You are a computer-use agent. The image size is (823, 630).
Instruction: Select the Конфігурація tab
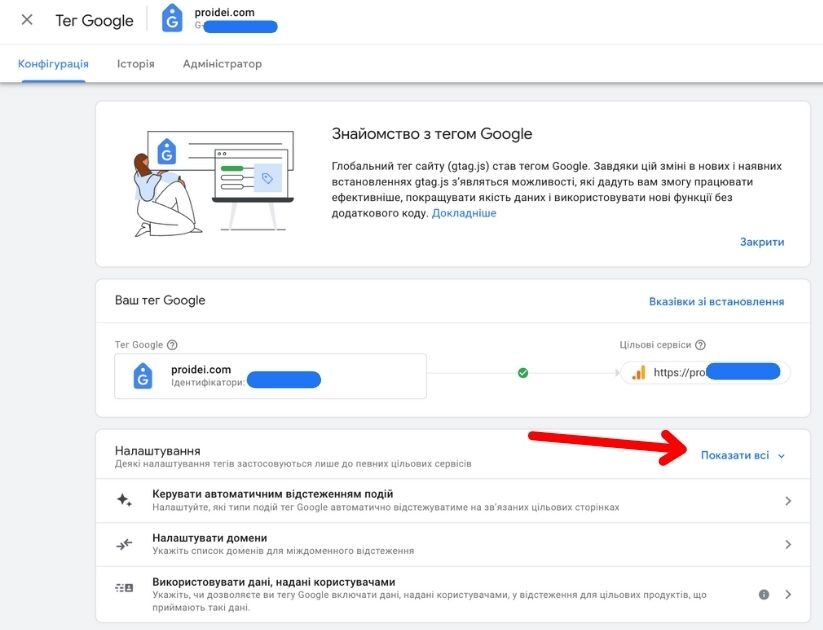coord(53,64)
